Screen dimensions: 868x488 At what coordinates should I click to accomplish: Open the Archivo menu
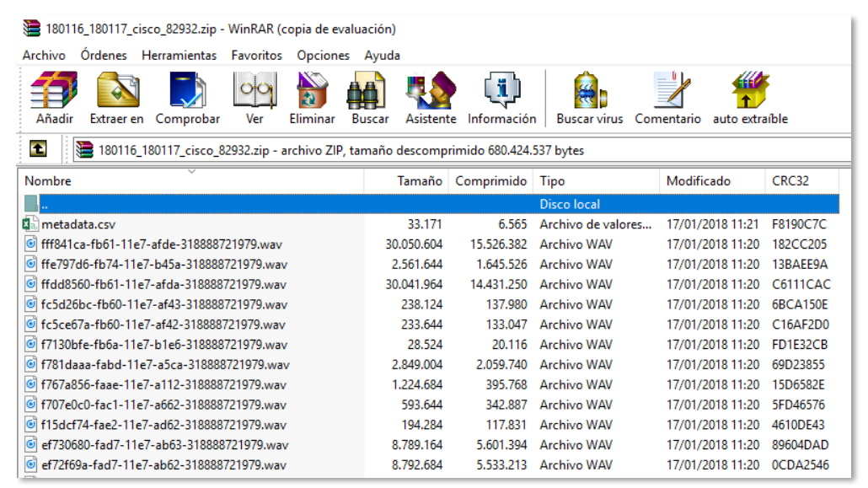coord(44,56)
